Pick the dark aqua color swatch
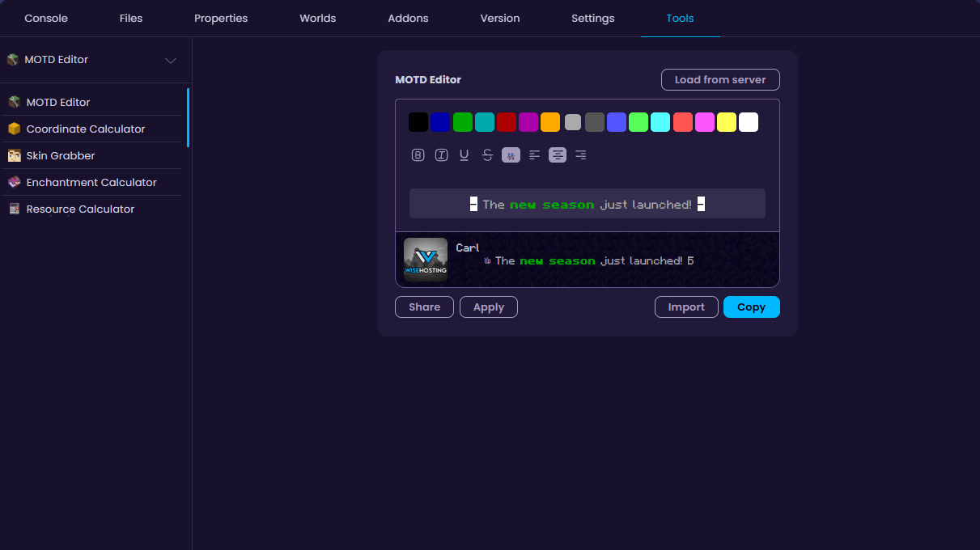980x550 pixels. [485, 122]
